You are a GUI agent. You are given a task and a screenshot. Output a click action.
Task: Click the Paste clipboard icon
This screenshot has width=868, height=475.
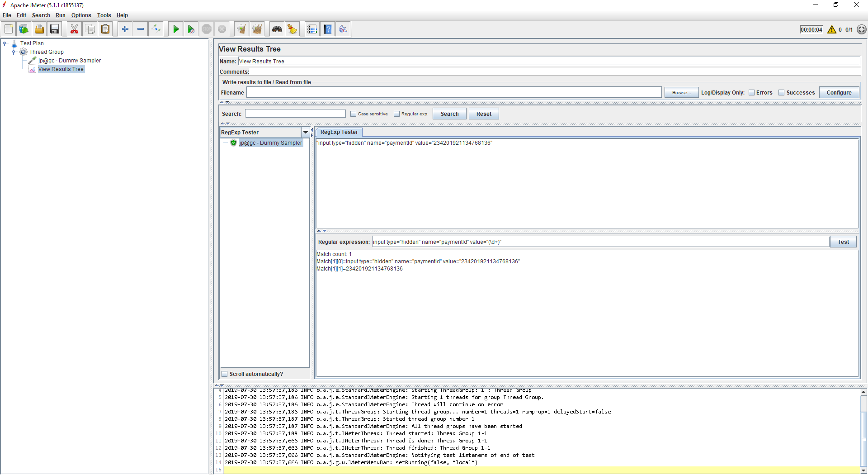click(105, 29)
